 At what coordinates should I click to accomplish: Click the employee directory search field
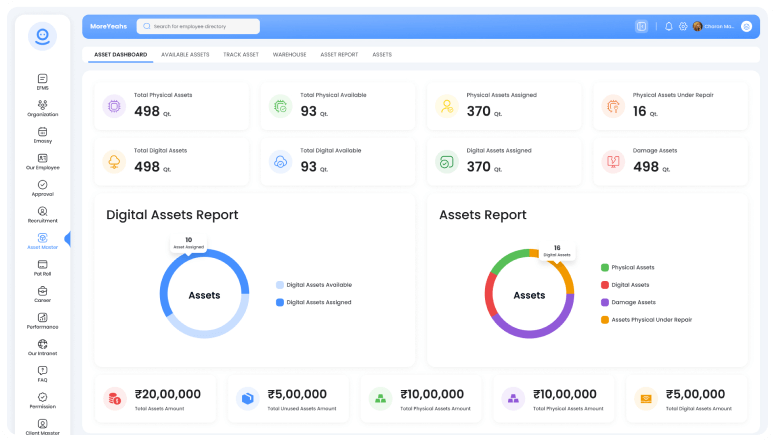[198, 26]
